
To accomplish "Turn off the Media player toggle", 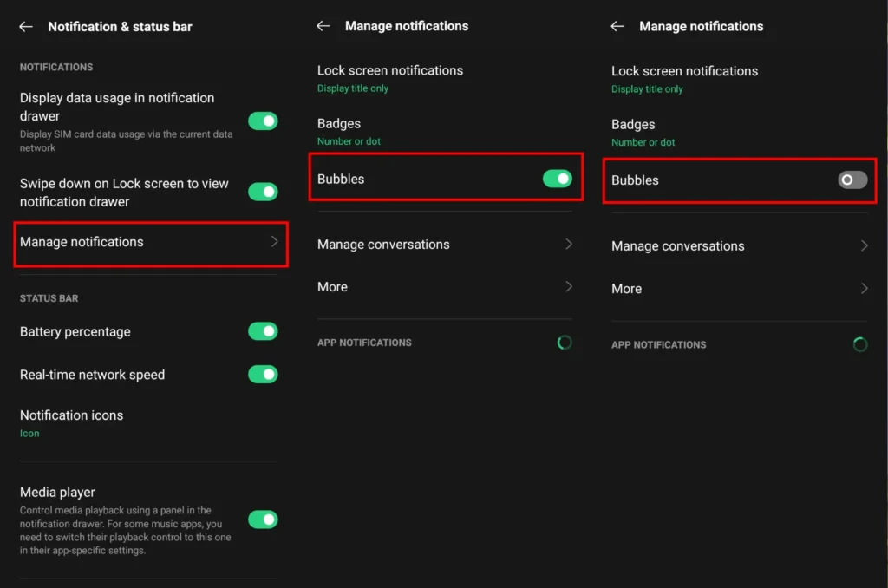I will click(x=263, y=519).
